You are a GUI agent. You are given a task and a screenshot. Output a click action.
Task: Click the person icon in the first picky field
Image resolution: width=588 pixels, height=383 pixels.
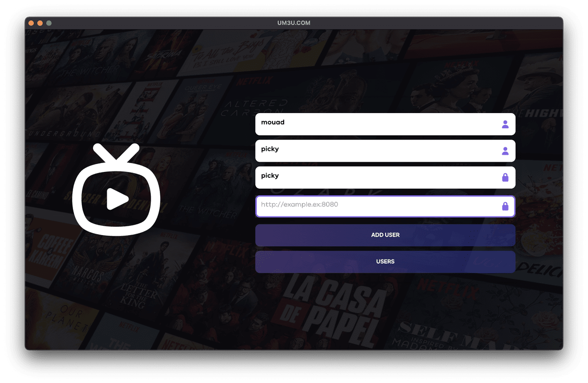coord(505,151)
